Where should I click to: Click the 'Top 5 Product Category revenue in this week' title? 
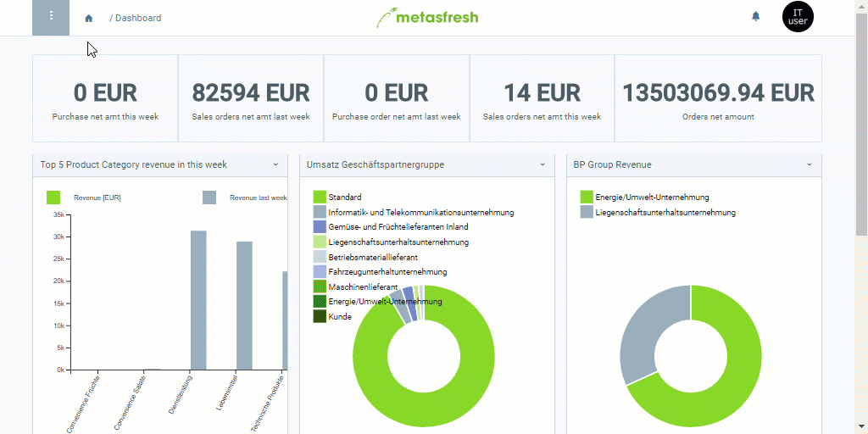point(133,164)
